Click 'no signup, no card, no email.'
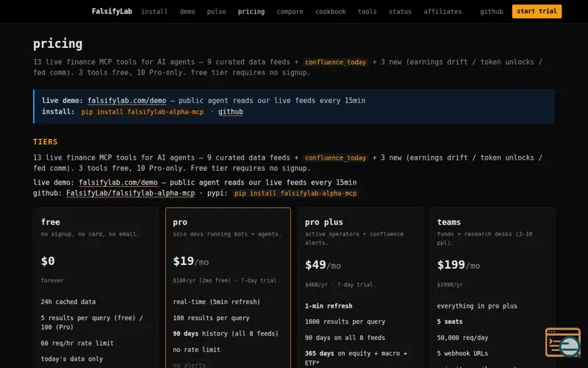Image resolution: width=588 pixels, height=368 pixels. (90, 234)
